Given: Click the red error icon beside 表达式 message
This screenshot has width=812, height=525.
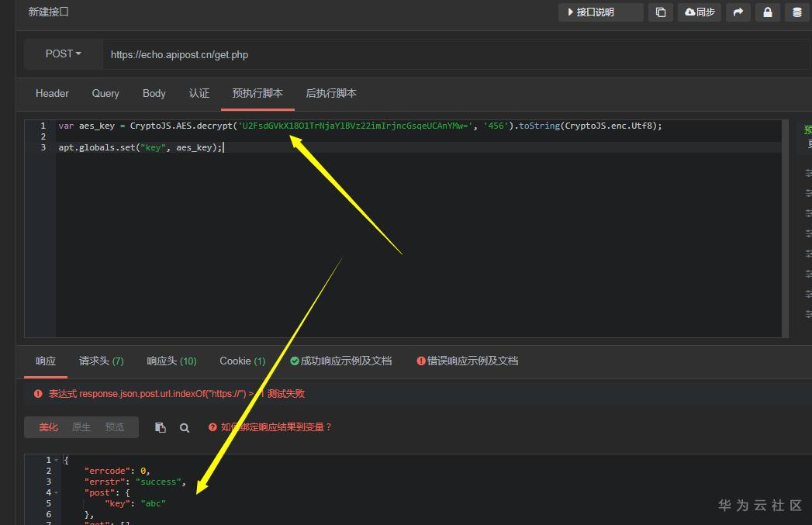Looking at the screenshot, I should [38, 394].
